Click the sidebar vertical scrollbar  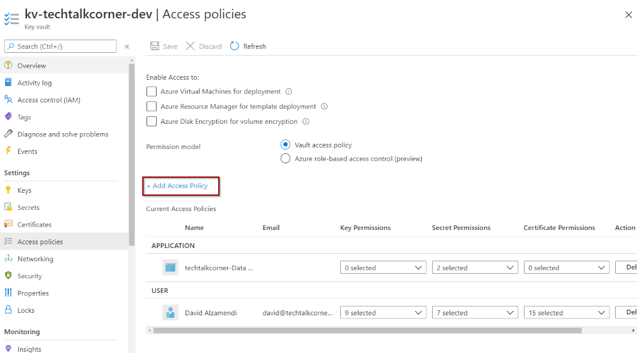tap(131, 154)
